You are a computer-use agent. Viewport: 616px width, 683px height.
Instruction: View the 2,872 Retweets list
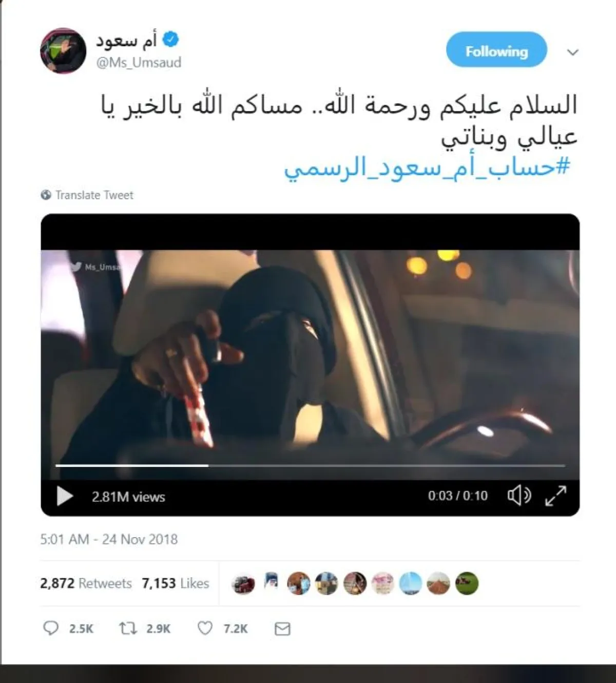[x=86, y=583]
